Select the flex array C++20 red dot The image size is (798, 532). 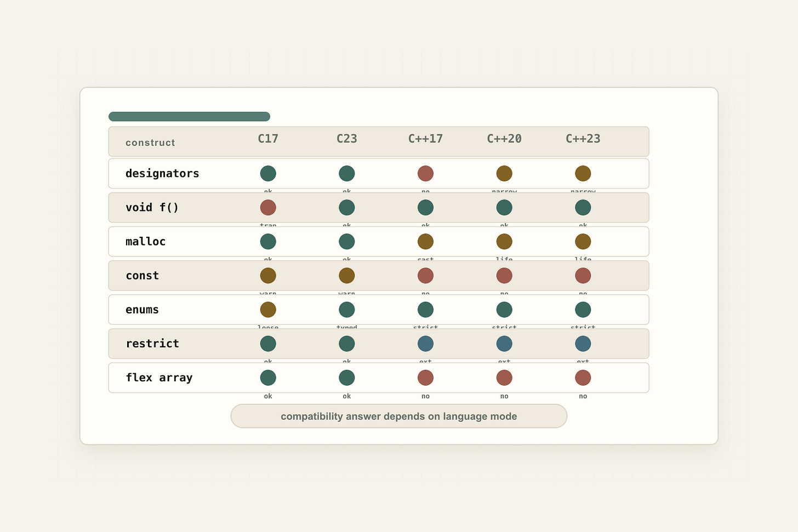point(504,377)
